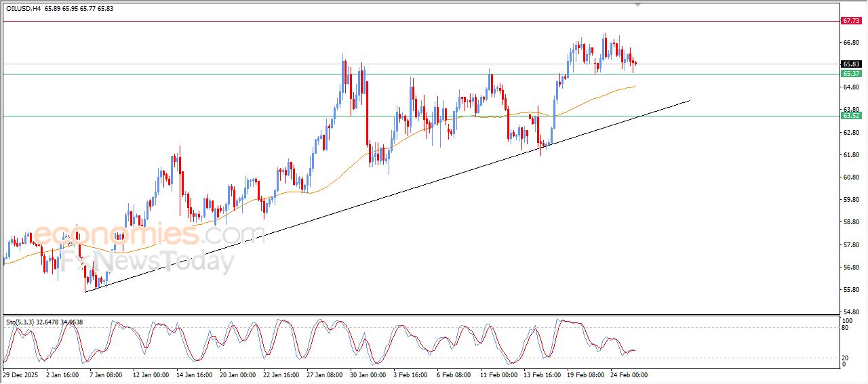The height and width of the screenshot is (384, 868).
Task: Click the 30 Jan 00:00 time label
Action: (x=370, y=375)
